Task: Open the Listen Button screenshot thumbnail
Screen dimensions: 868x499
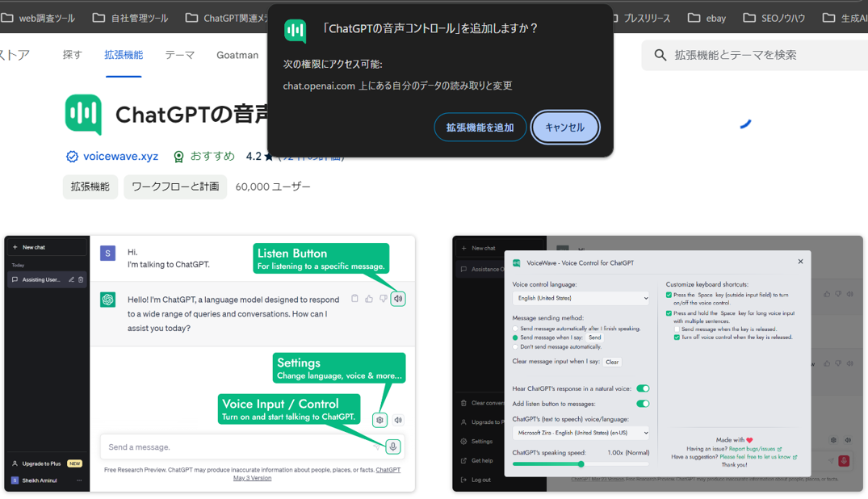Action: point(210,364)
